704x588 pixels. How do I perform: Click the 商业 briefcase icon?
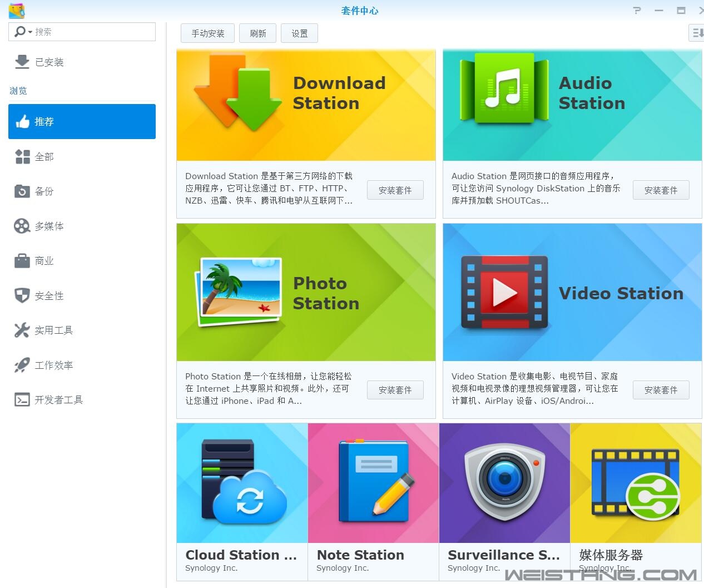tap(22, 260)
